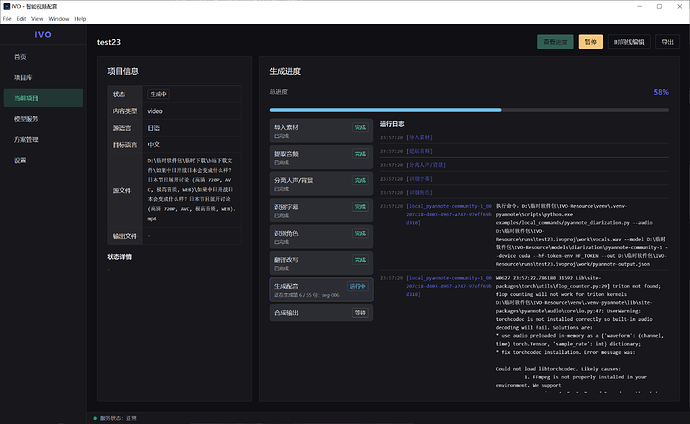The width and height of the screenshot is (690, 424).
Task: Open the Help menu
Action: click(80, 19)
